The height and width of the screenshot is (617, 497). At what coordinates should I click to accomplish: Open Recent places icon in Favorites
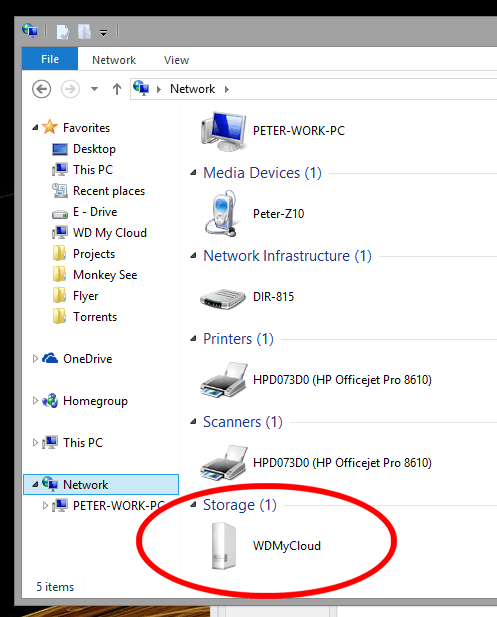(60, 191)
